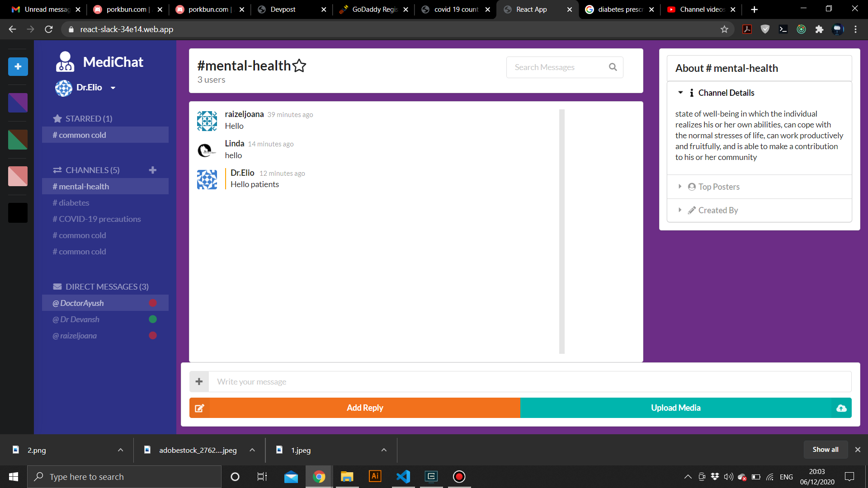Click the MediChat doctor logo icon
868x488 pixels.
coord(65,62)
